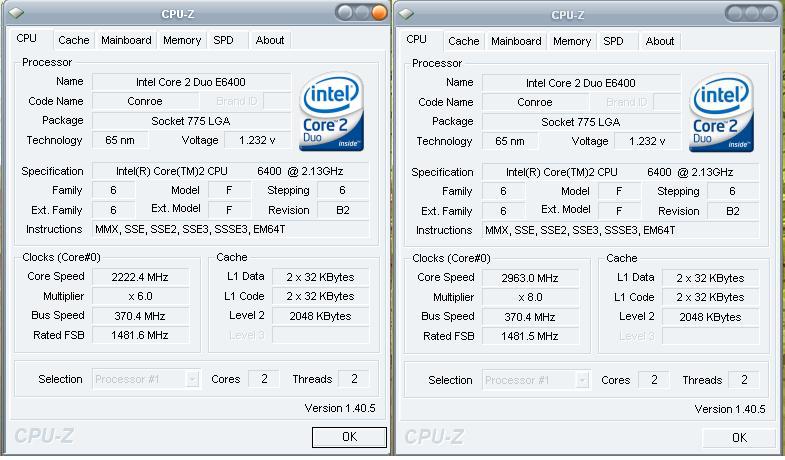Click Name field Intel Core 2 Duo E6400, right window
The image size is (785, 460).
[x=581, y=83]
